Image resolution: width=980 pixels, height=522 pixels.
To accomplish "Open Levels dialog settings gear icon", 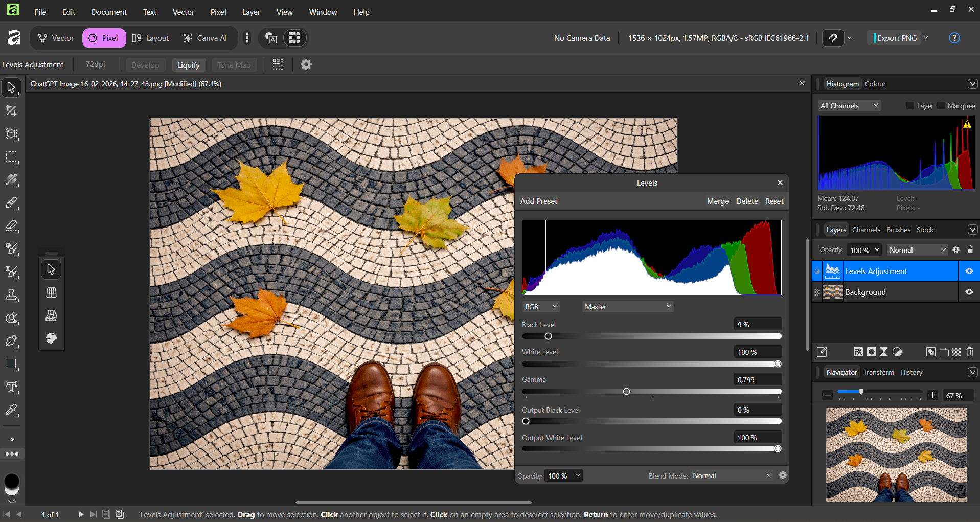I will 783,475.
